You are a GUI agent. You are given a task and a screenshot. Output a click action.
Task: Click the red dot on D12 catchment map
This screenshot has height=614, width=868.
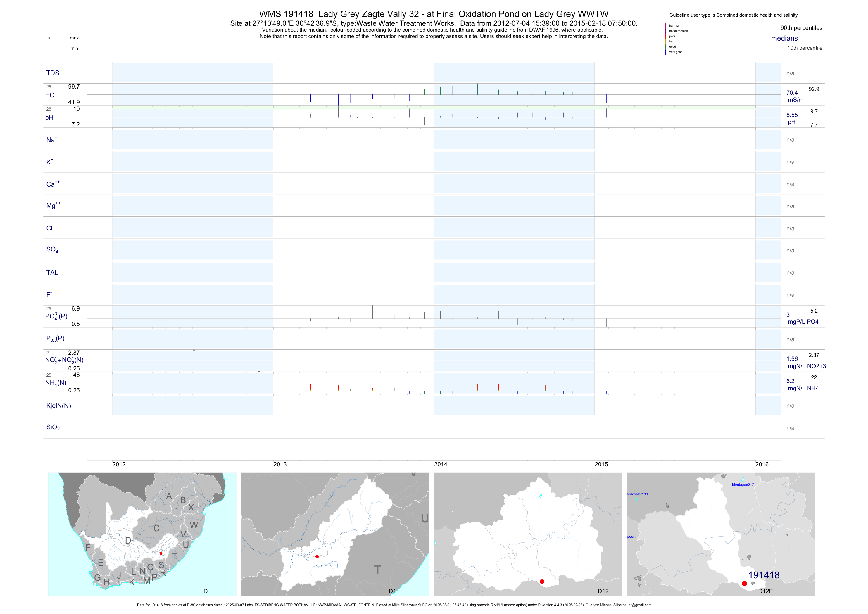tap(542, 582)
